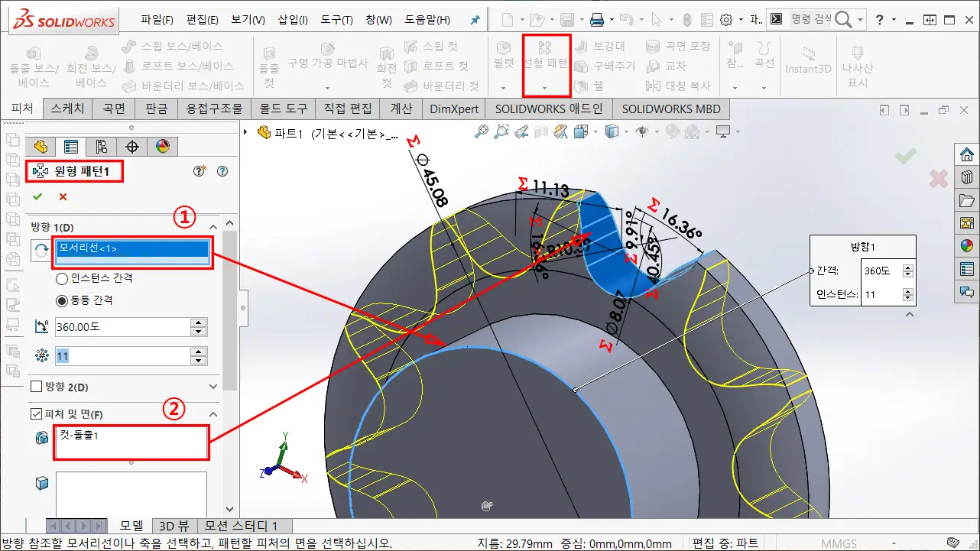
Task: Select the 동등 간격 radio button
Action: click(62, 300)
